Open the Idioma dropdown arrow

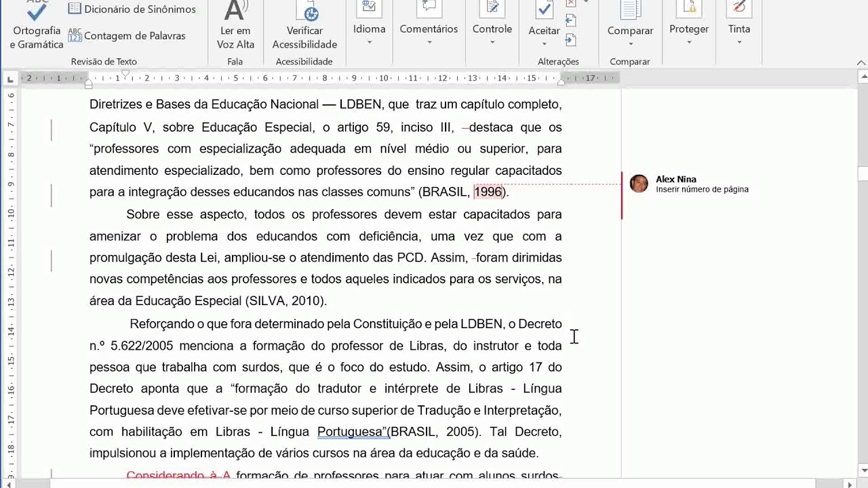pyautogui.click(x=370, y=43)
